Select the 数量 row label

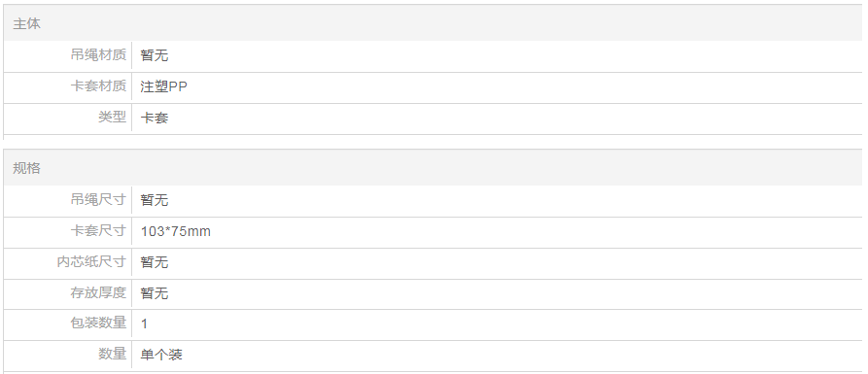[113, 353]
